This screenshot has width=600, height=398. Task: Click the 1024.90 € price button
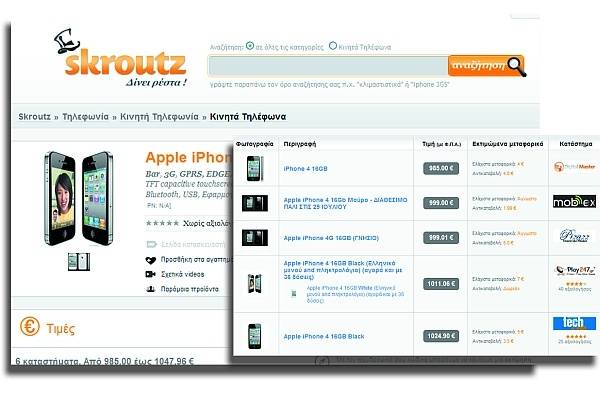click(x=441, y=336)
